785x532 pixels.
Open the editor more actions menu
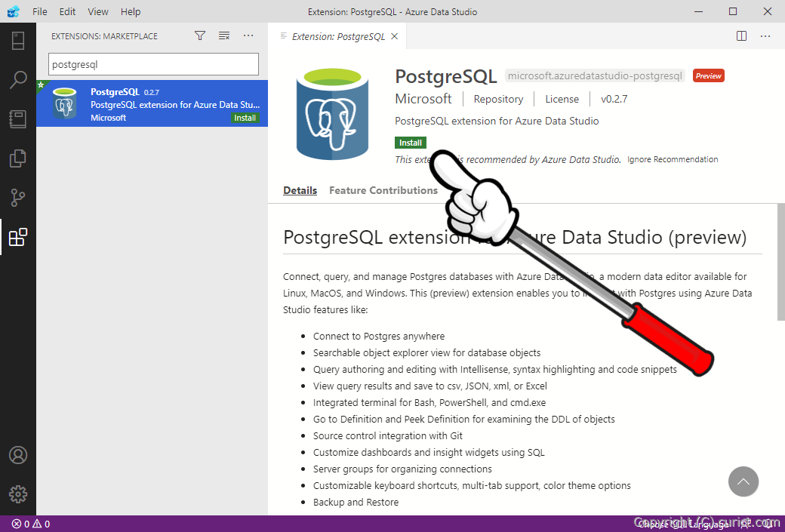(765, 35)
